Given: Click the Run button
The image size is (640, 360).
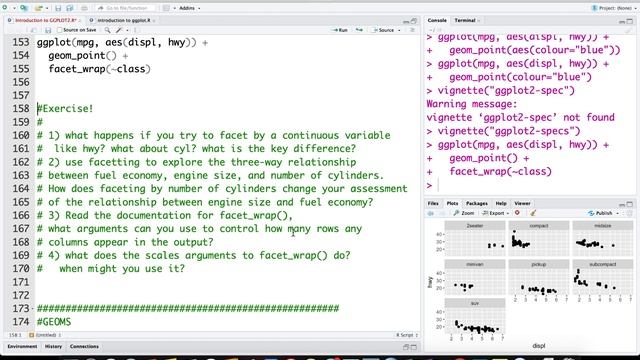Looking at the screenshot, I should coord(340,30).
